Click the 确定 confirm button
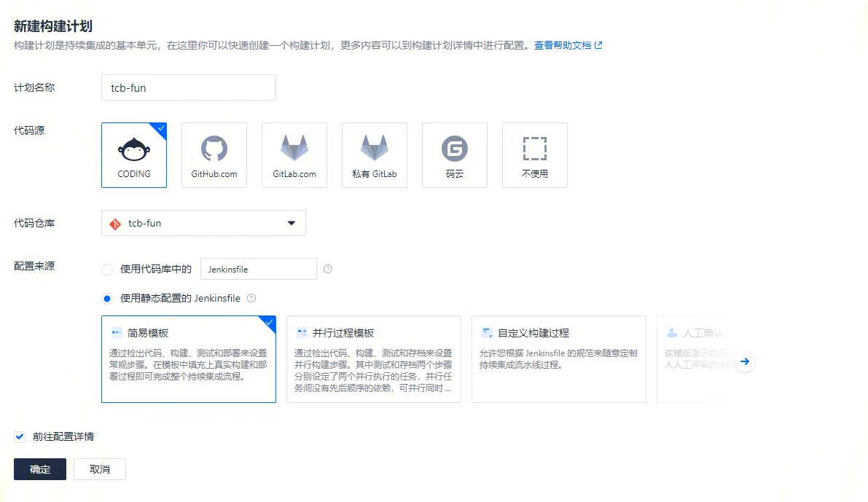 (x=40, y=470)
